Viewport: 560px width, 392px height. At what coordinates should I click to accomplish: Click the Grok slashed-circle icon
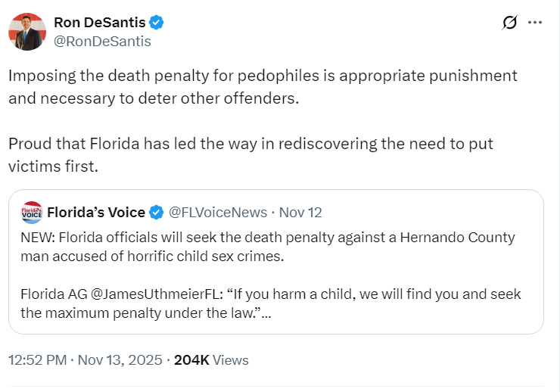coord(510,23)
